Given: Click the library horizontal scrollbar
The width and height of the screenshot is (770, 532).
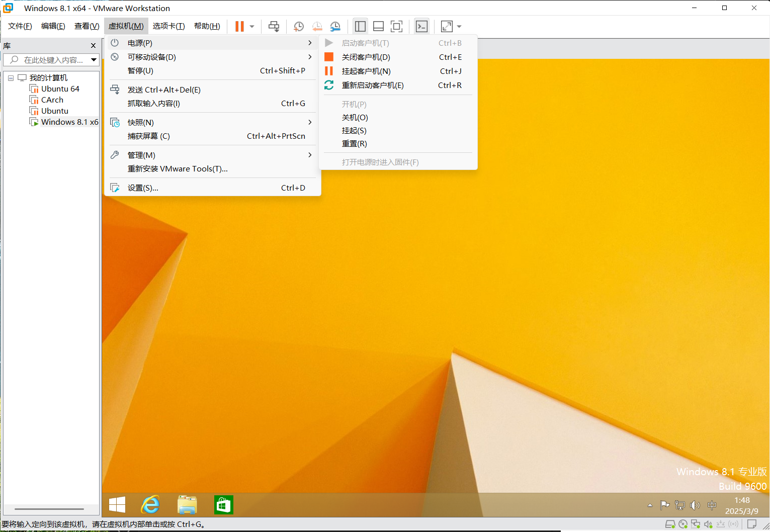Looking at the screenshot, I should point(49,509).
